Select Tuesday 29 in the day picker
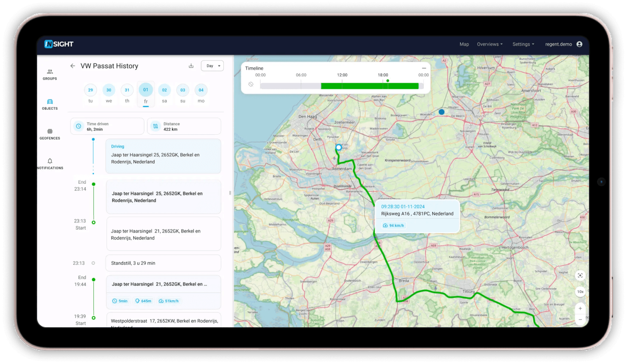This screenshot has height=364, width=626. coord(90,90)
